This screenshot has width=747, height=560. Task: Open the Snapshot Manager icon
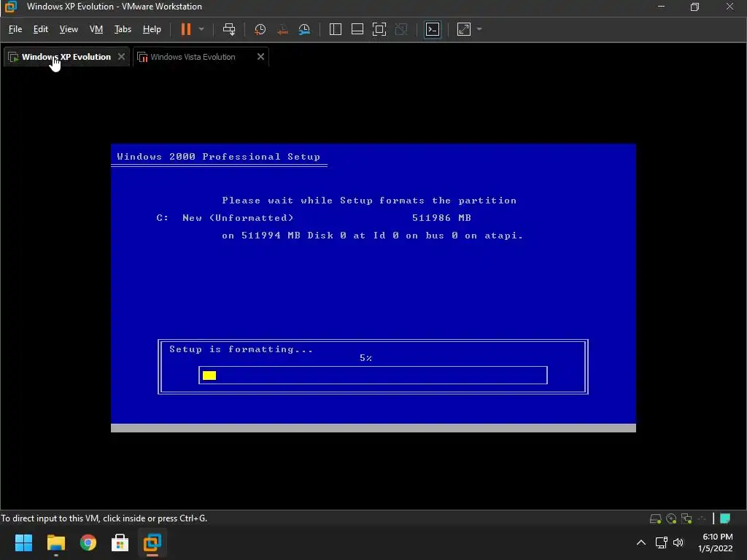coord(304,29)
